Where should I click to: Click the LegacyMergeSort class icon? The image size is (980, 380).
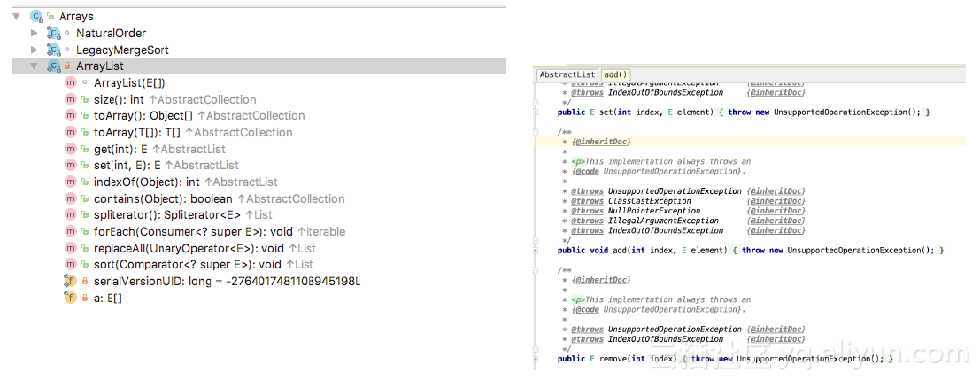click(x=53, y=50)
